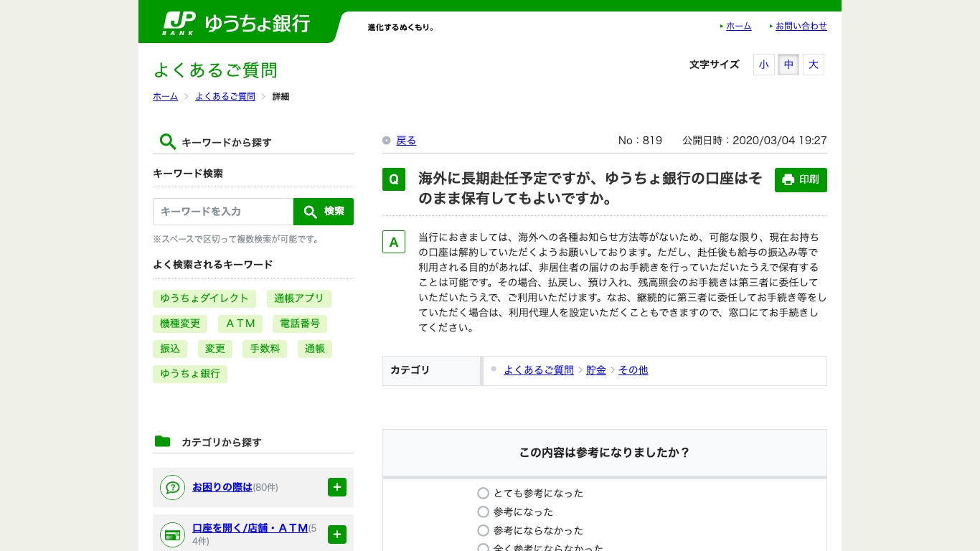Go to ホーム in breadcrumb

166,97
